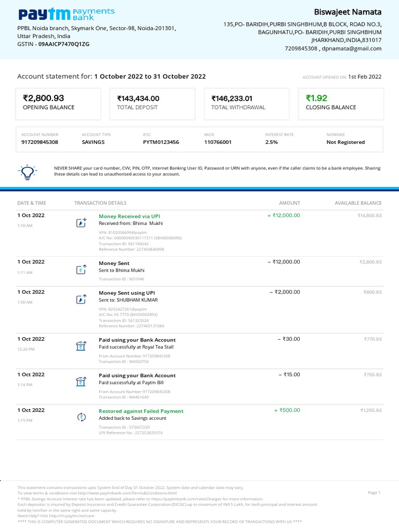Click the – ₹15.00 amount
The image size is (399, 532).
pos(289,375)
